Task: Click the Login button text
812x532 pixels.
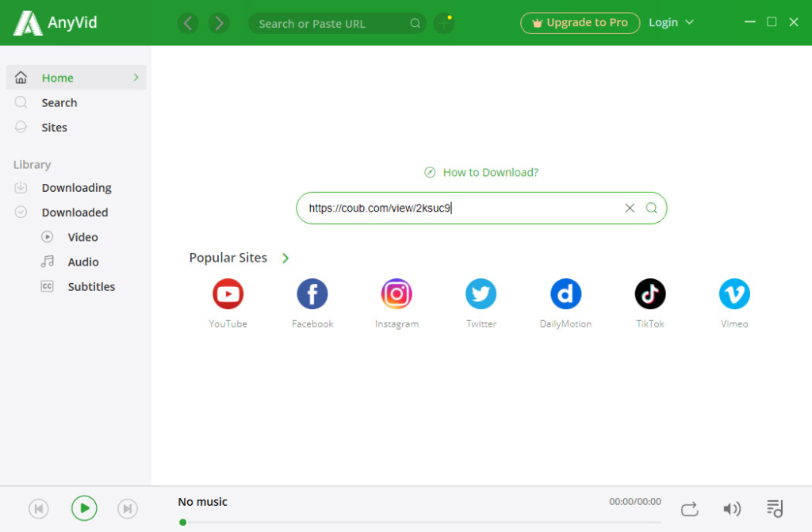Action: click(x=664, y=22)
